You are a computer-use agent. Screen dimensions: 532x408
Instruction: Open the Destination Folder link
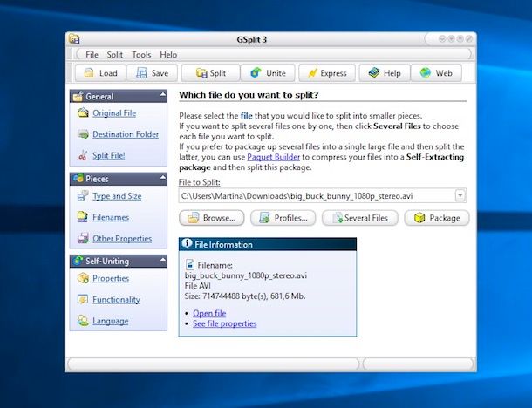(126, 134)
